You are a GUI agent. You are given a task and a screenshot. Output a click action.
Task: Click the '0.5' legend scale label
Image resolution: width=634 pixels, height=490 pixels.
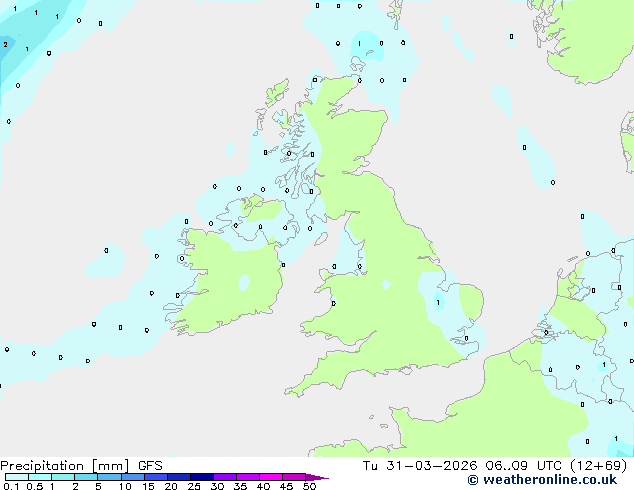(x=35, y=486)
